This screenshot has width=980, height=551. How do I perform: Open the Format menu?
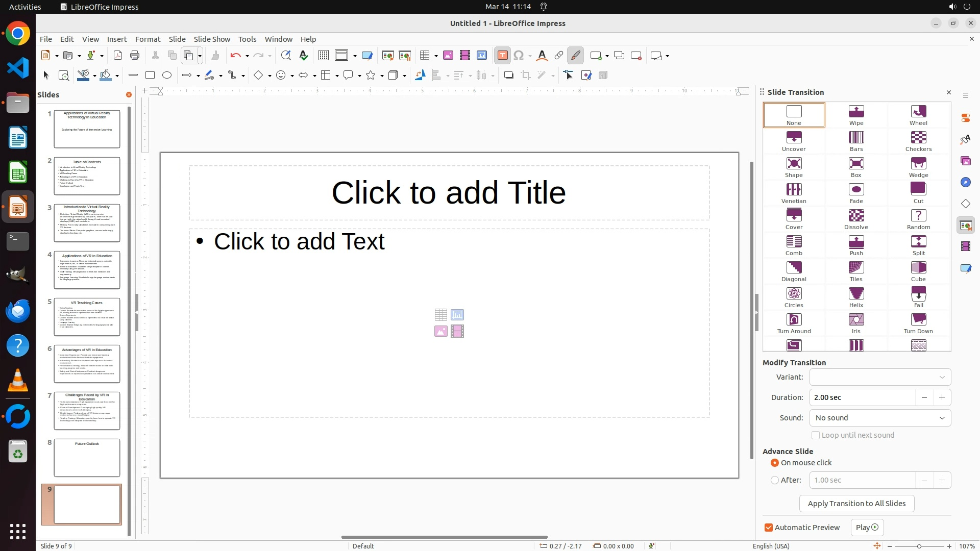point(148,39)
